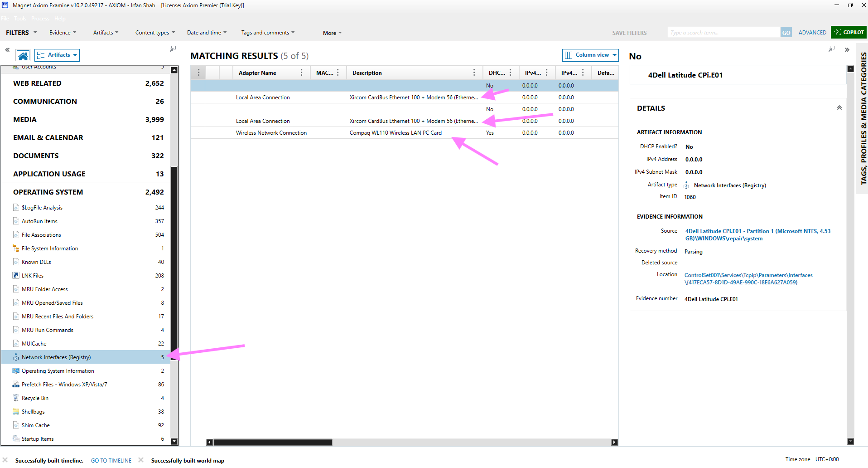Click the MUICache artifact icon
Viewport: 868px width, 468px height.
[x=16, y=344]
